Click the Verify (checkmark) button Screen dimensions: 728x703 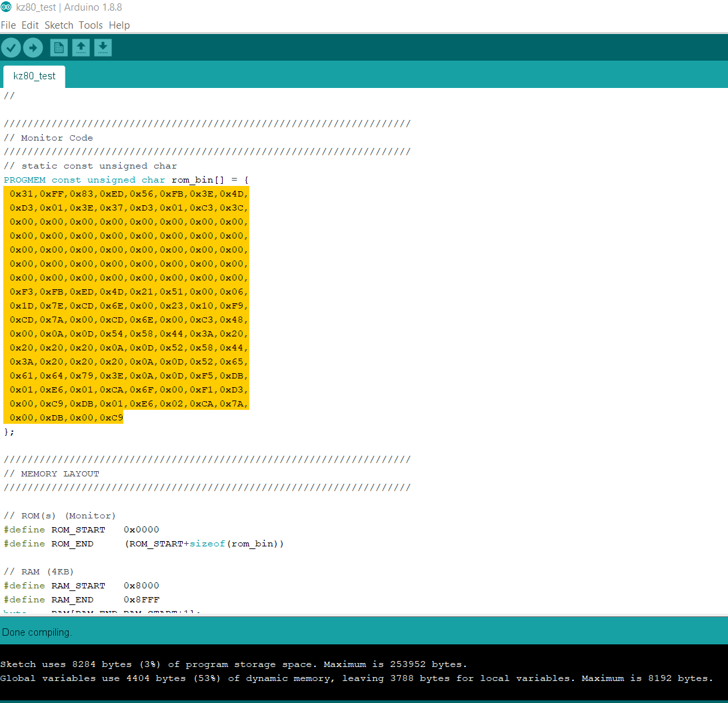(x=11, y=47)
